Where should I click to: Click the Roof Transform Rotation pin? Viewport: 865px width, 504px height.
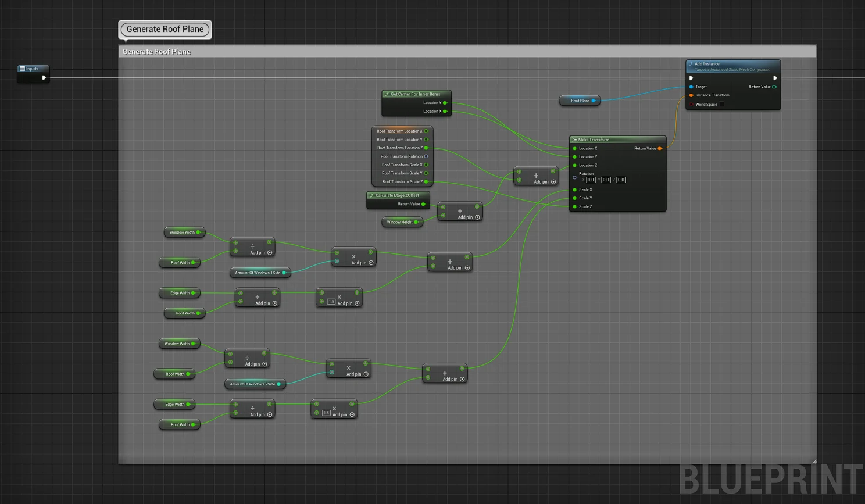coord(426,156)
